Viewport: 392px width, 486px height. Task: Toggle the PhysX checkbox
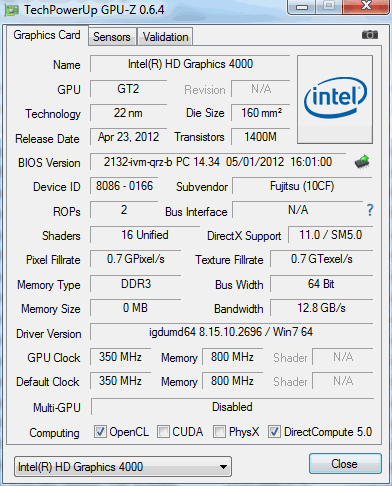(219, 431)
